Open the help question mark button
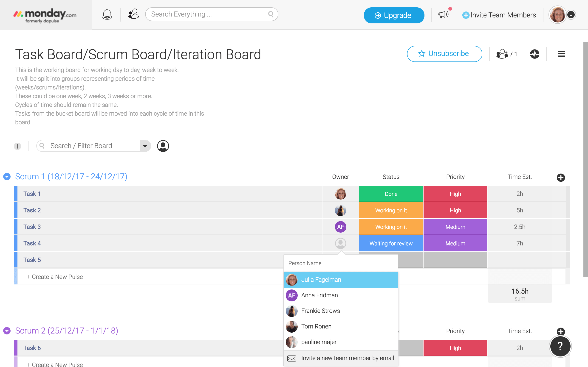Screen dimensions: 588x367 pyautogui.click(x=560, y=346)
